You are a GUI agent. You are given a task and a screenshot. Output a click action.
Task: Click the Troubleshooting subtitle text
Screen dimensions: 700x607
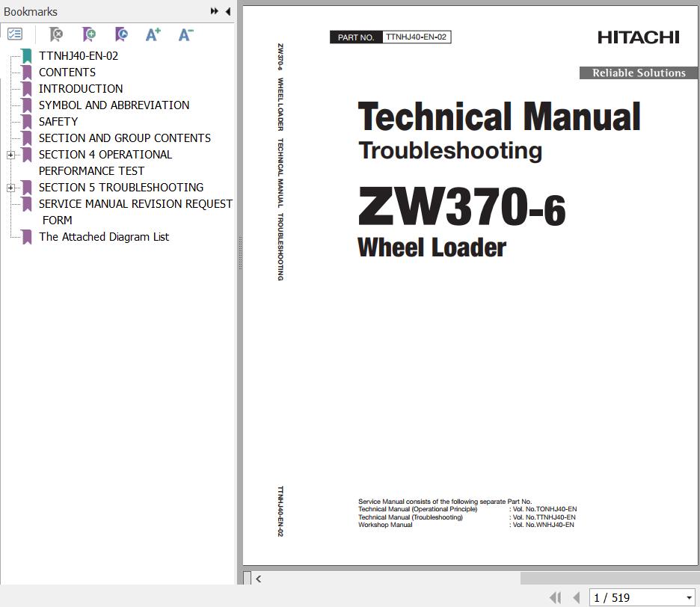click(x=450, y=151)
